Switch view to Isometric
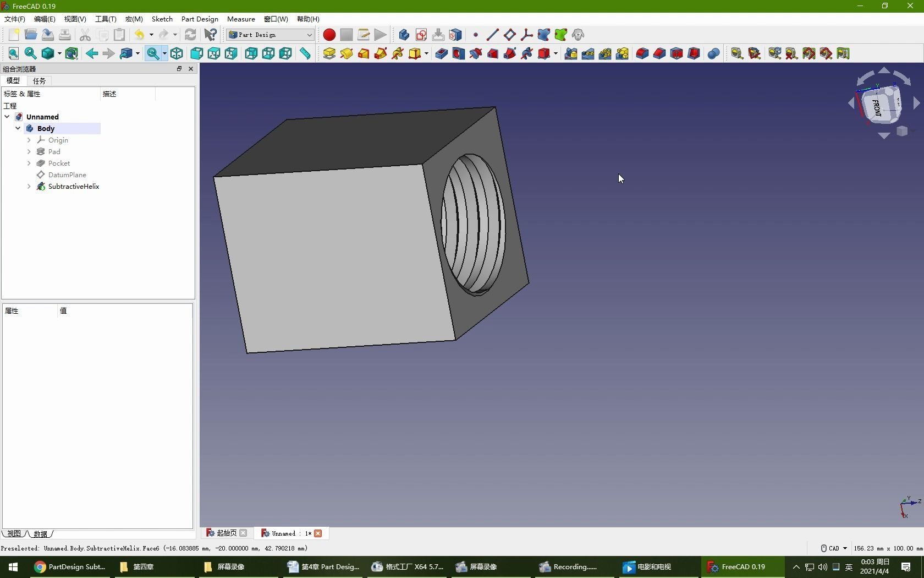The height and width of the screenshot is (578, 924). pyautogui.click(x=177, y=53)
